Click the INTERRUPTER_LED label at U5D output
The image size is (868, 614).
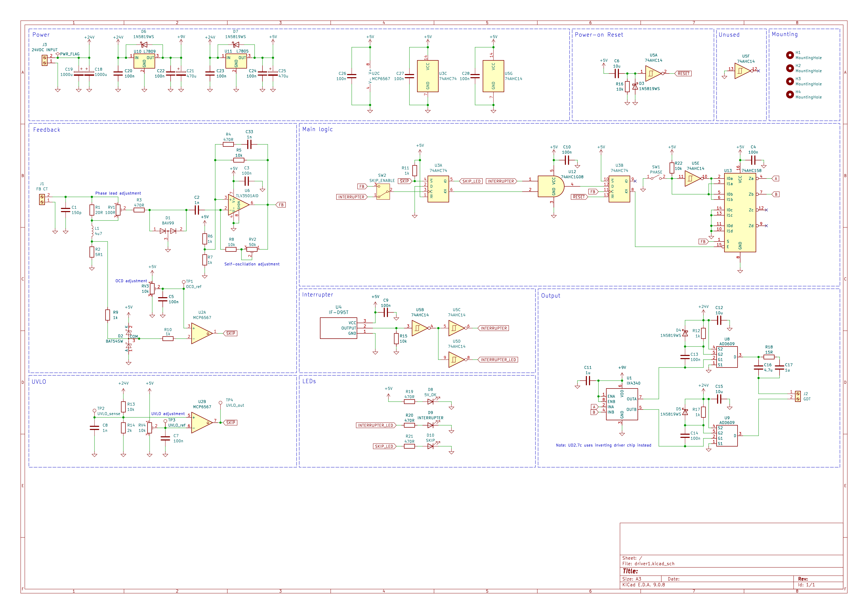point(498,360)
